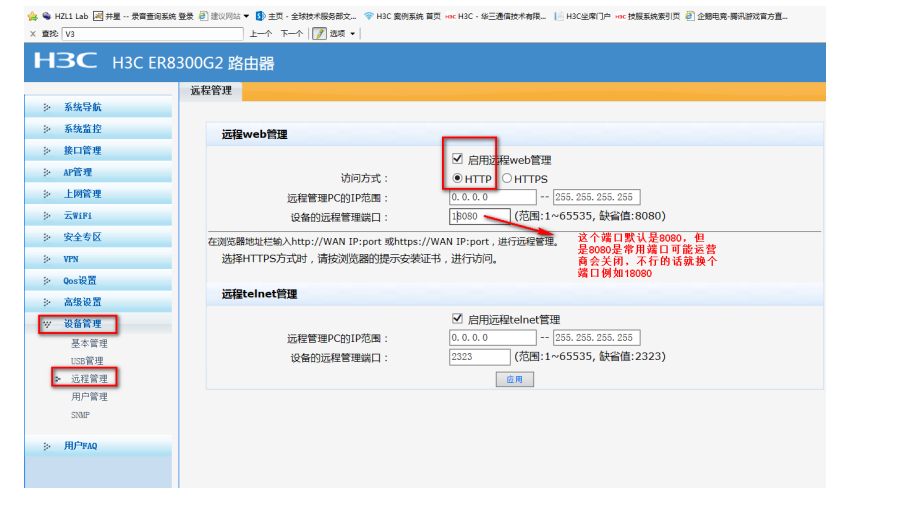Screen dimensions: 904x513
Task: Click the 应用 apply button
Action: (514, 380)
